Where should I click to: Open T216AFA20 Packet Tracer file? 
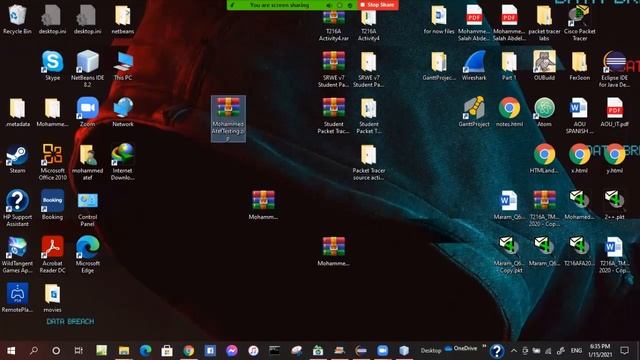click(579, 251)
